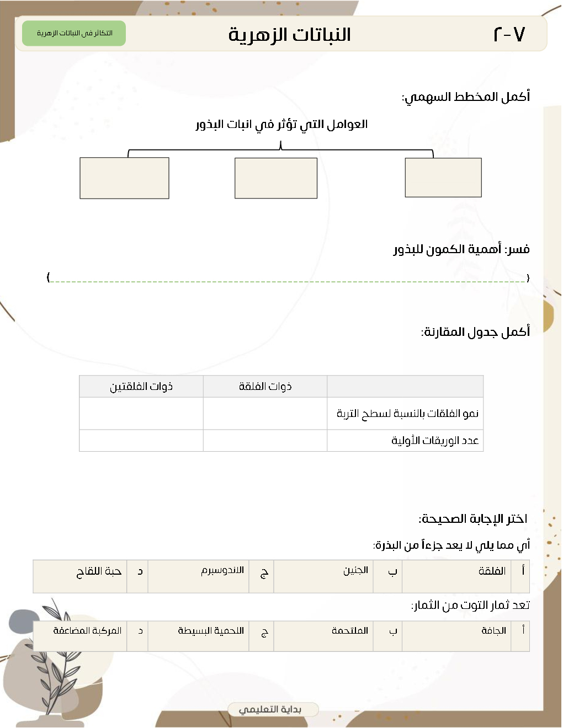Click the rightmost empty box in germination diagram
This screenshot has width=563, height=728.
(x=443, y=177)
